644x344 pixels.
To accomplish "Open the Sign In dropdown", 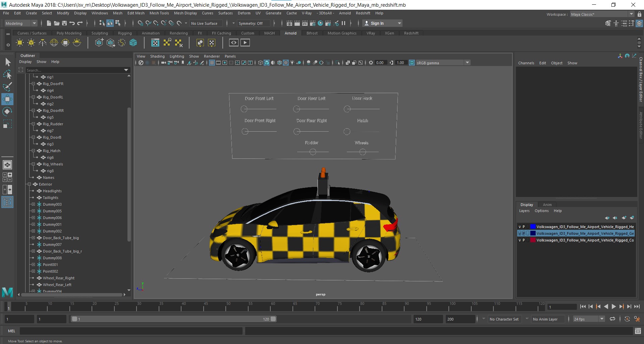I will coord(383,23).
